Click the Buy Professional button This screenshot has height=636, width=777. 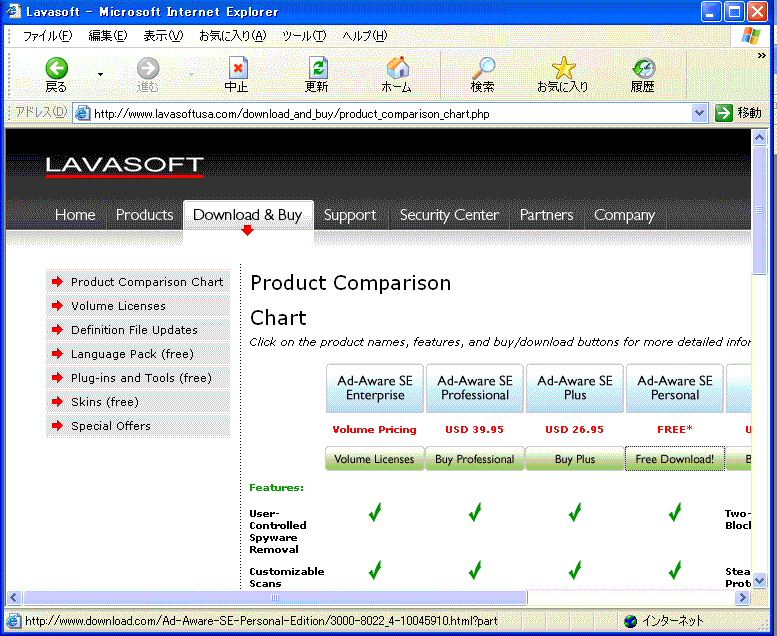(x=475, y=459)
